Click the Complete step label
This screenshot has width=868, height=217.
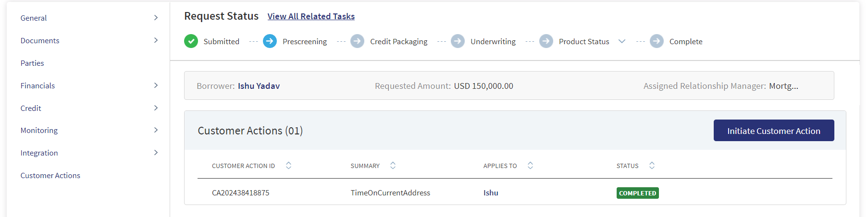pyautogui.click(x=686, y=41)
